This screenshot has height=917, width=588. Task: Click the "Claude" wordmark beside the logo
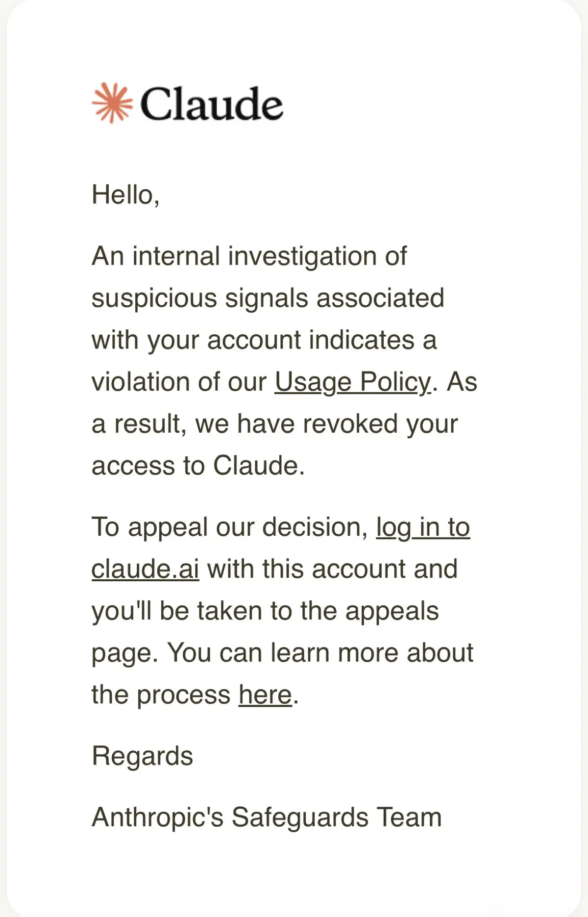point(212,103)
